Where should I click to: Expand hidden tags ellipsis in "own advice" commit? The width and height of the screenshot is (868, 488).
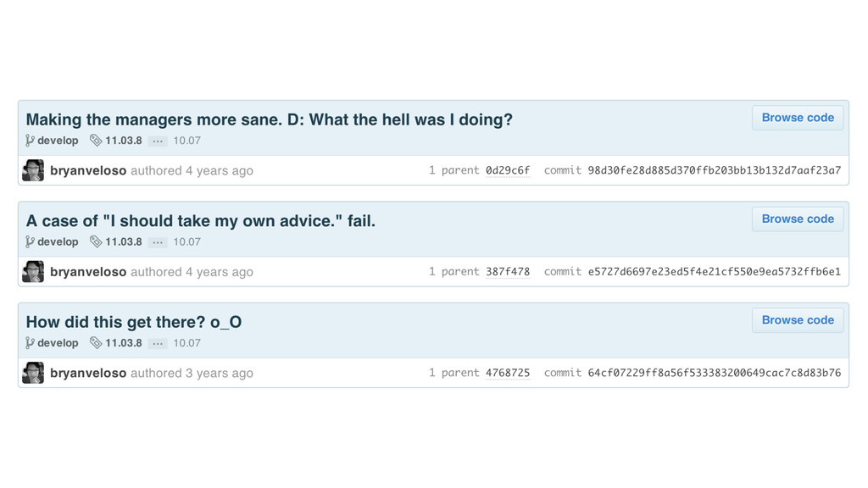(x=158, y=241)
